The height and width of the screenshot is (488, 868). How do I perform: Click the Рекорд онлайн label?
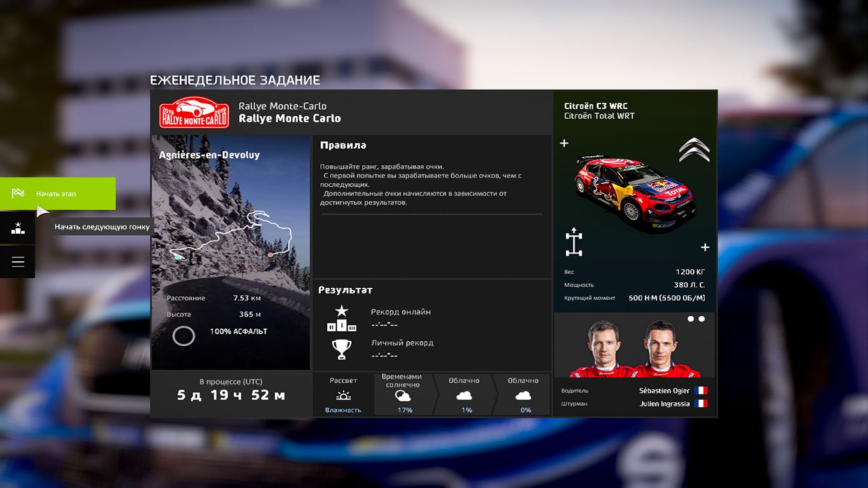point(401,312)
